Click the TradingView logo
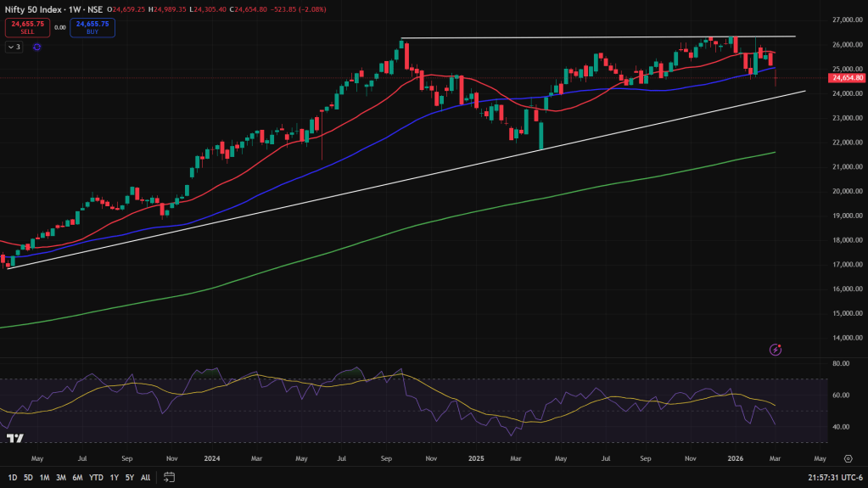Screen dimensions: 868x488 tap(14, 438)
